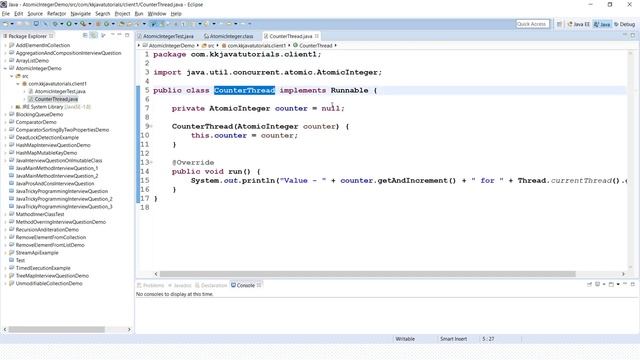Open New file dropdown arrow

pyautogui.click(x=12, y=24)
